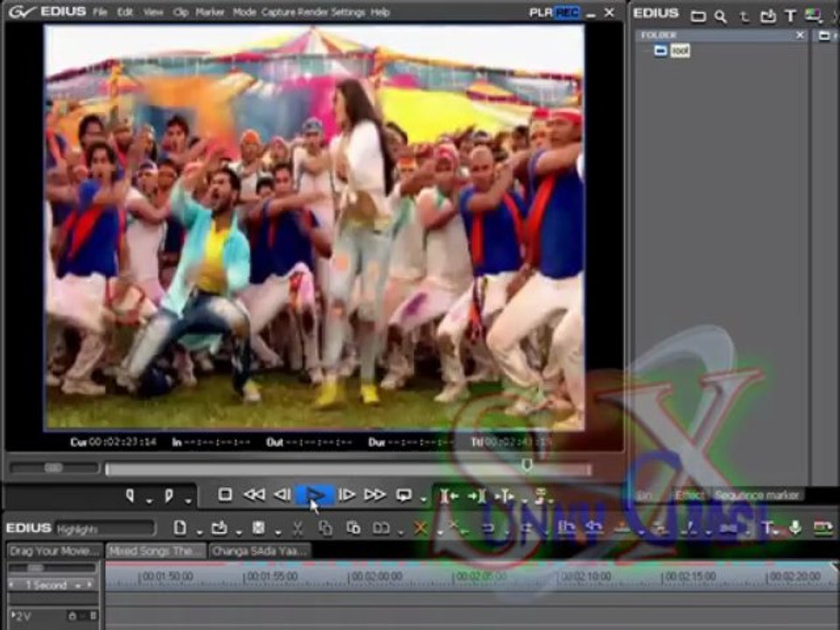Set the In point marker
Viewport: 840px width, 630px height.
click(130, 495)
